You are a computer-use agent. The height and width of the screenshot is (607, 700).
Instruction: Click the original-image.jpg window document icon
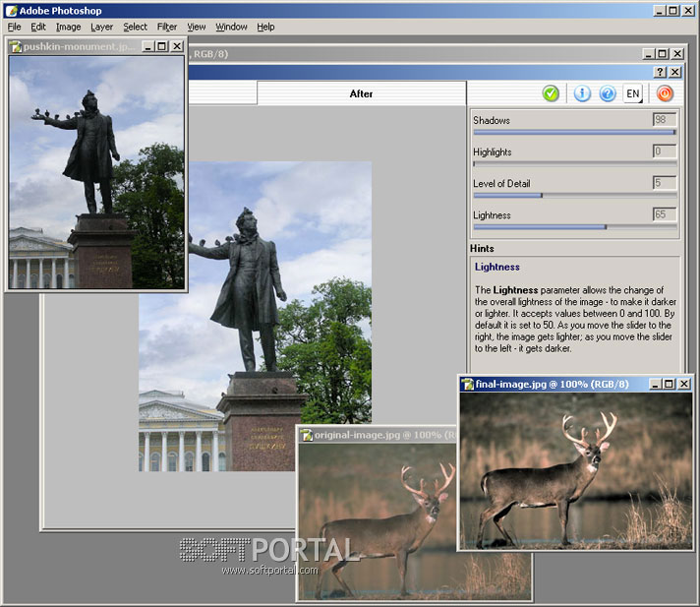click(x=307, y=435)
